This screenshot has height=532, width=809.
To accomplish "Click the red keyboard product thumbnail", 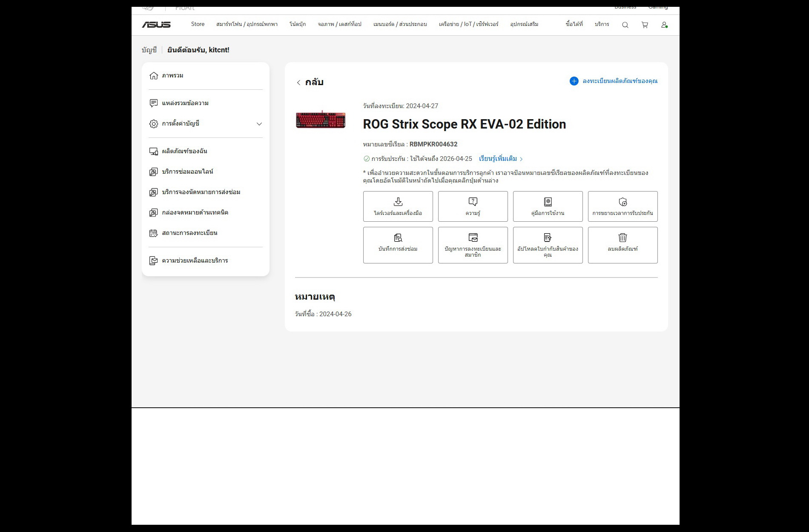I will tap(321, 120).
